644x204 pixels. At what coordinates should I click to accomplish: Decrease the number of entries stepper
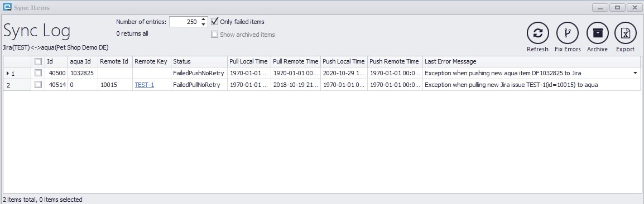click(203, 24)
